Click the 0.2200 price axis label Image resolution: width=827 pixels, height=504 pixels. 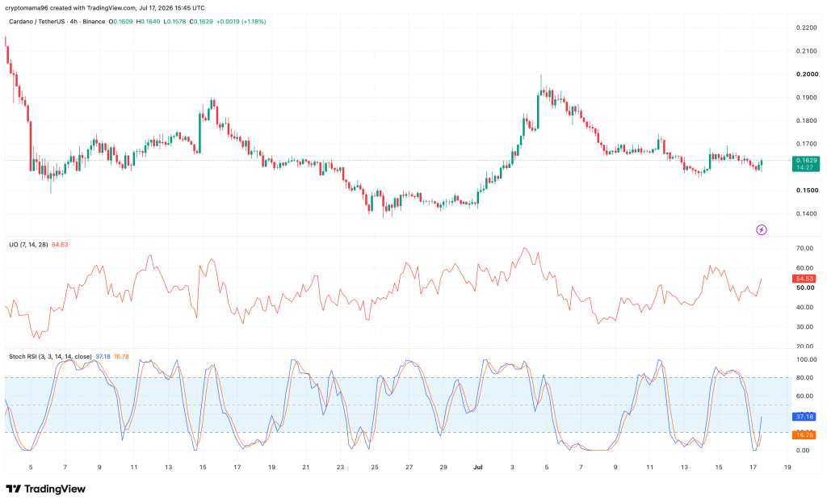click(x=807, y=28)
